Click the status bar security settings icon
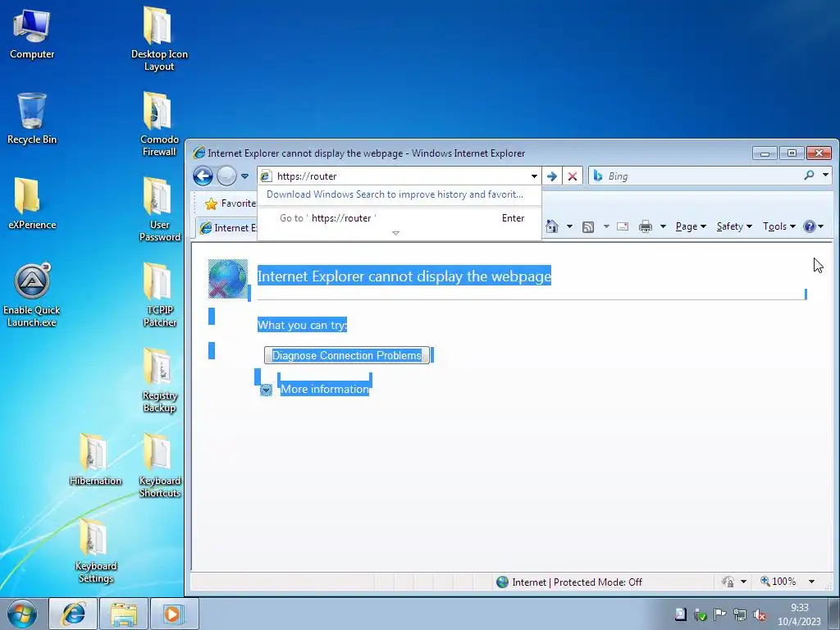The width and height of the screenshot is (840, 630). pos(727,582)
